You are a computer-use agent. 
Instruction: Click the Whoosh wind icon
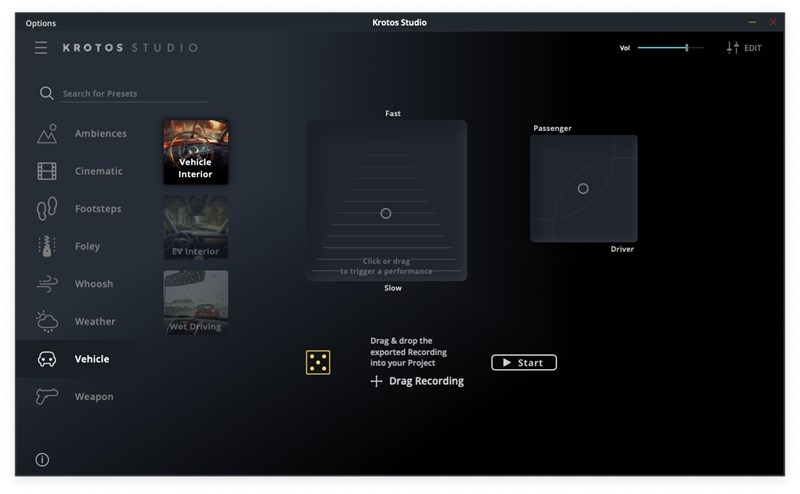click(x=47, y=284)
